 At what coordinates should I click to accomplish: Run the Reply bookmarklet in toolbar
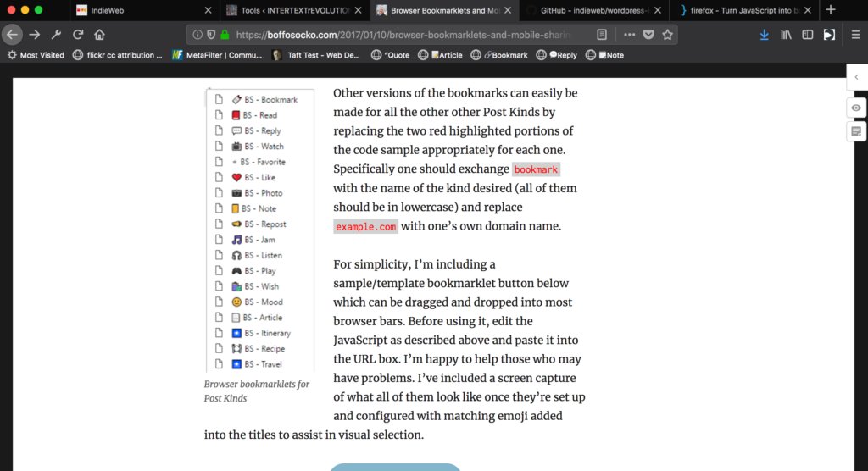point(556,55)
